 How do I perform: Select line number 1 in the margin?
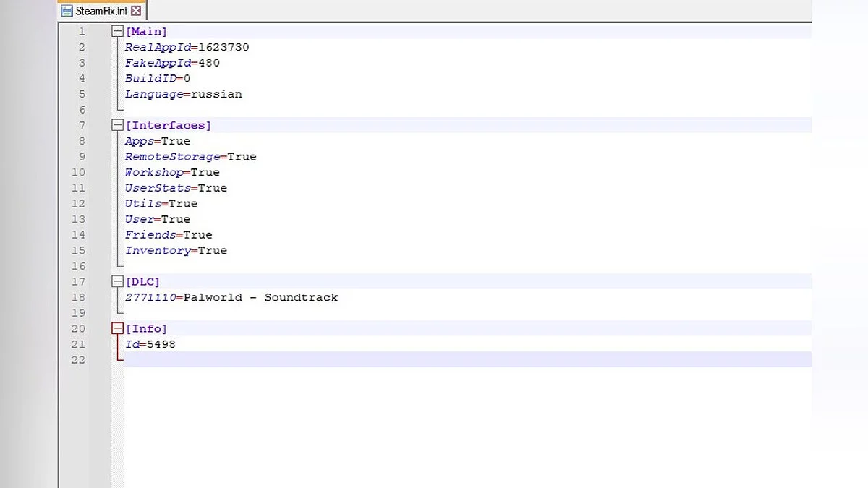tap(82, 32)
